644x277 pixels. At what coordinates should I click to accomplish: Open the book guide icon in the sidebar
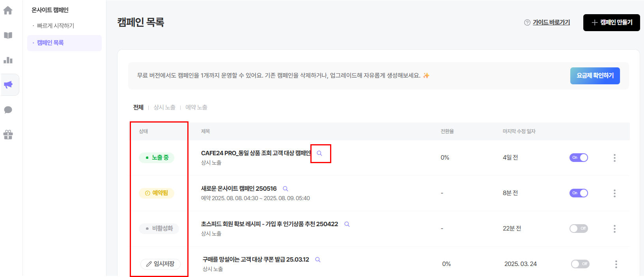(x=8, y=35)
